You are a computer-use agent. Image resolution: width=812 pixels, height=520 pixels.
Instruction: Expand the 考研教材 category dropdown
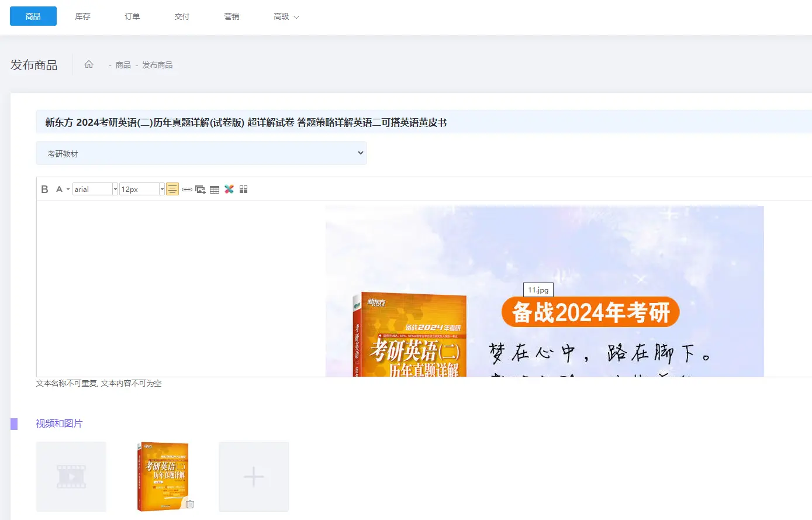tap(201, 153)
